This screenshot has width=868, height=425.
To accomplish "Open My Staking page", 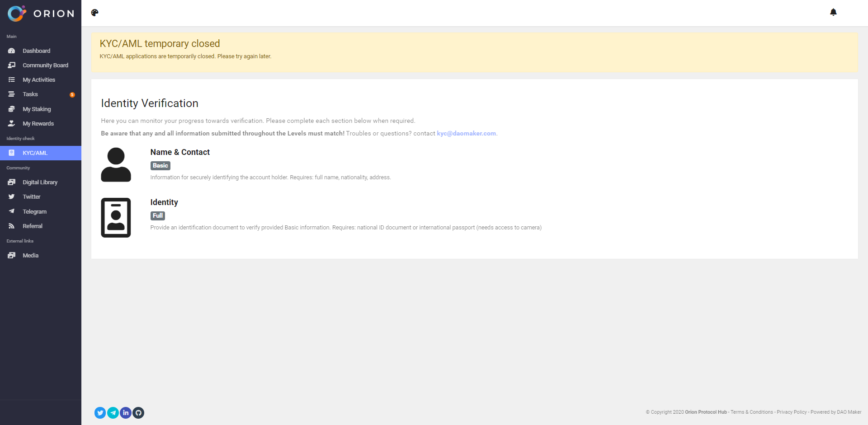I will (37, 109).
